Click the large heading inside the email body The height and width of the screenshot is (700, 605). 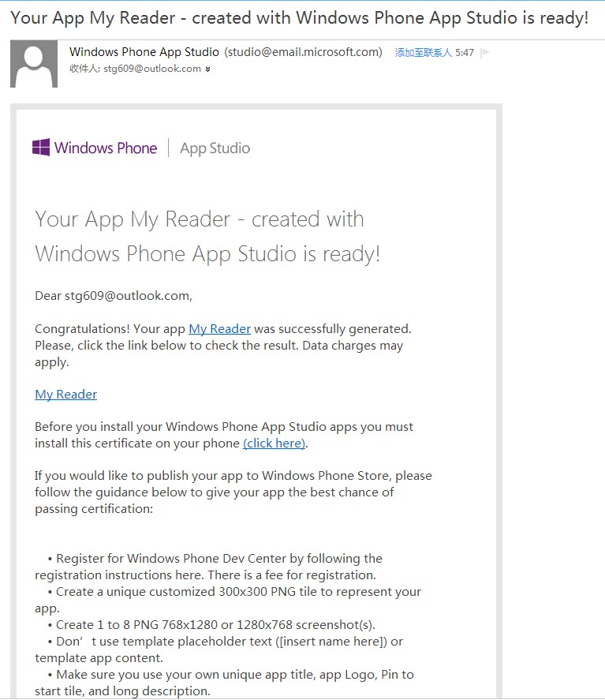coord(207,237)
